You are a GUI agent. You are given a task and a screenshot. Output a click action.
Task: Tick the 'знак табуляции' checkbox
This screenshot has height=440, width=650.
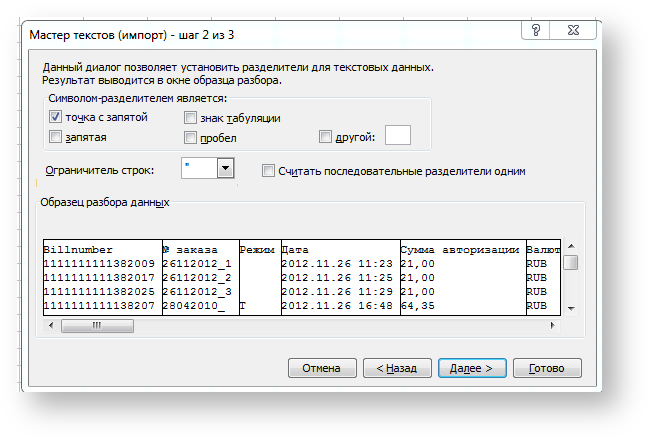191,117
